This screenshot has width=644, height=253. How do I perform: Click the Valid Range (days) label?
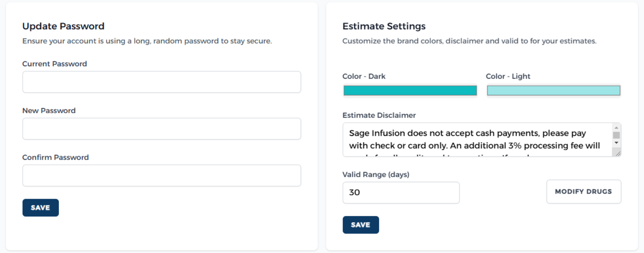[376, 174]
